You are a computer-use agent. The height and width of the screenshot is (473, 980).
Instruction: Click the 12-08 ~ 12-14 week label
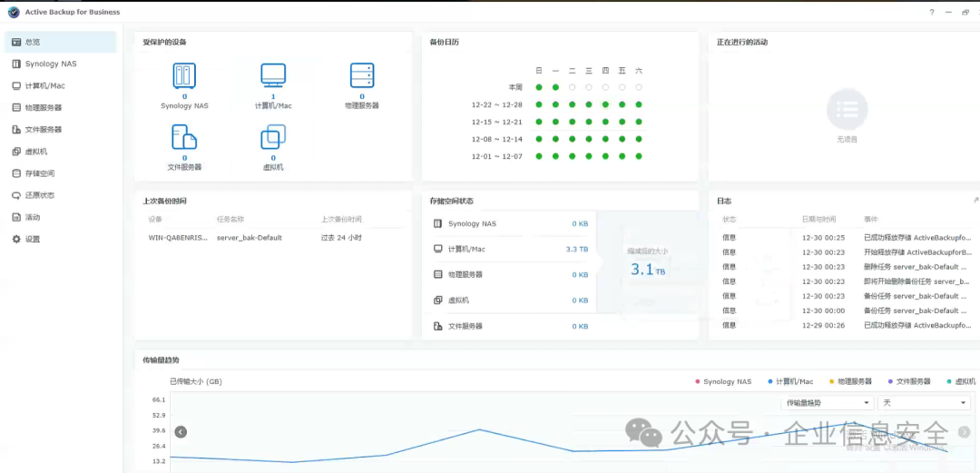[x=497, y=139]
